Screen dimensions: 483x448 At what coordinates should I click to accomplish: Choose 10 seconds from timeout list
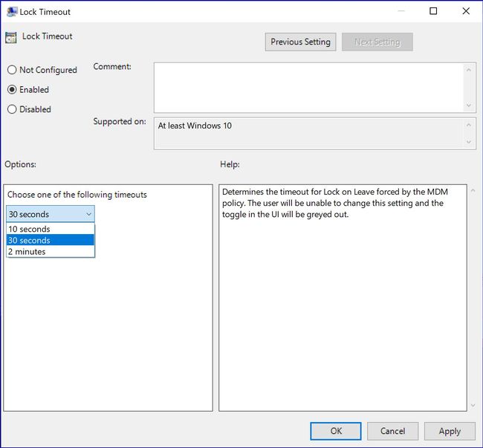[51, 229]
